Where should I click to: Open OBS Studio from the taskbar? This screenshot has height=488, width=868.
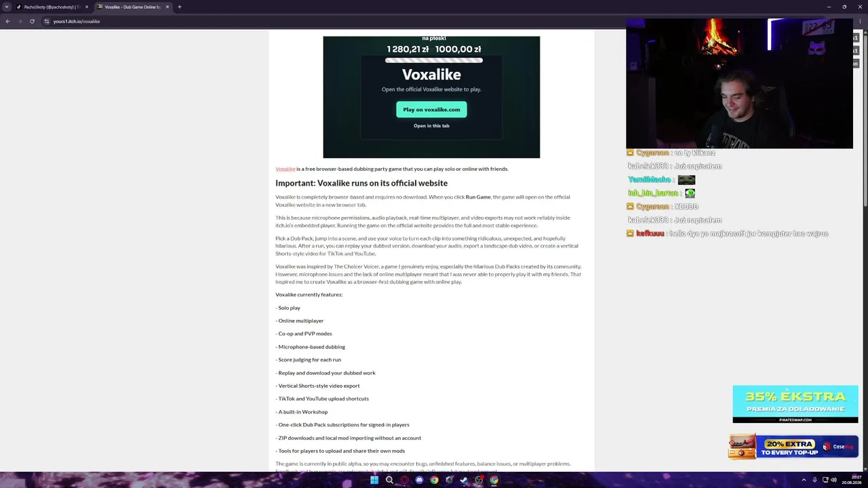[x=479, y=480]
